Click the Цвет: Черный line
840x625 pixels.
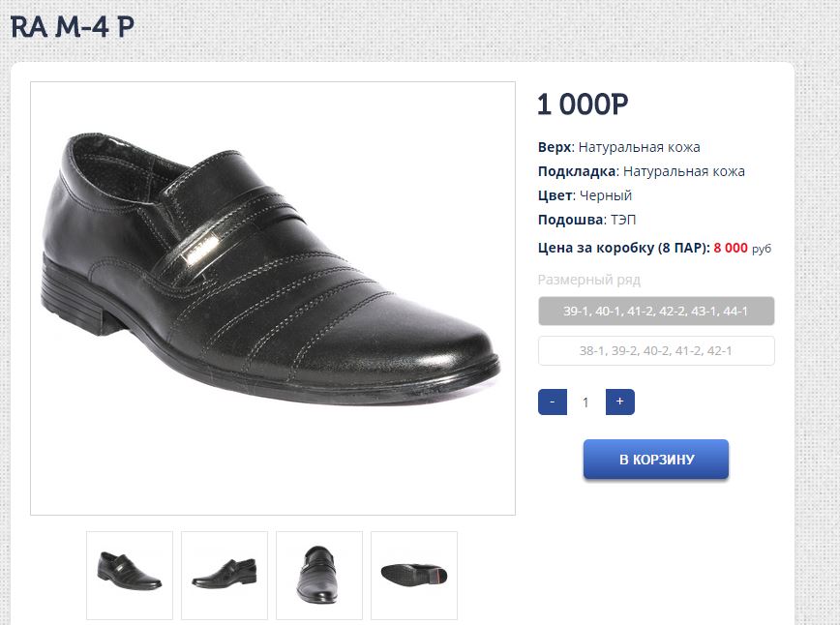(585, 195)
